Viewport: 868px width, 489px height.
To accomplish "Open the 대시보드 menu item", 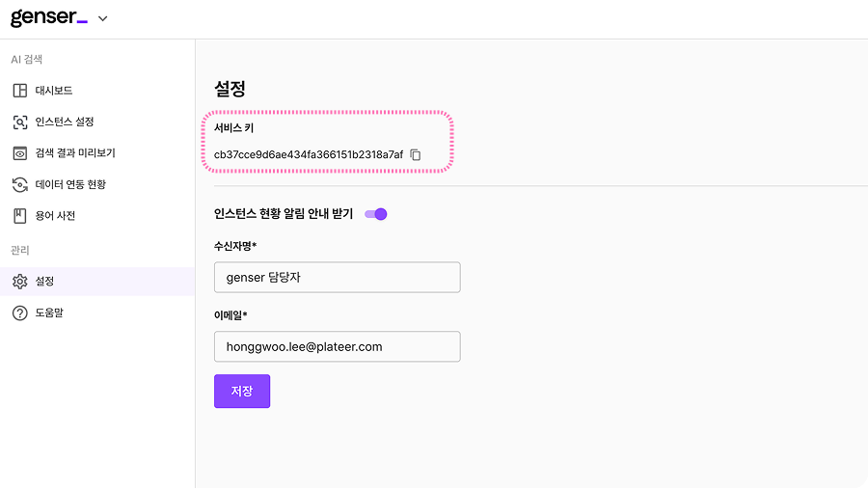I will coord(54,91).
